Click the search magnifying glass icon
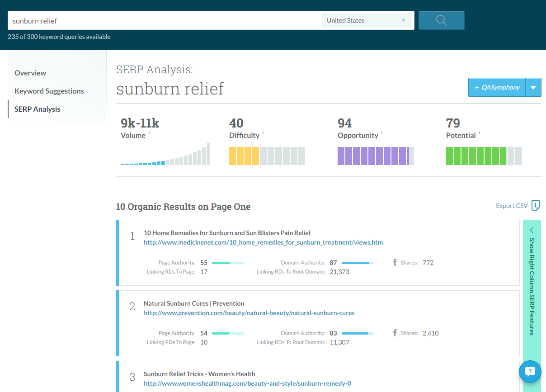This screenshot has height=392, width=546. click(x=441, y=20)
